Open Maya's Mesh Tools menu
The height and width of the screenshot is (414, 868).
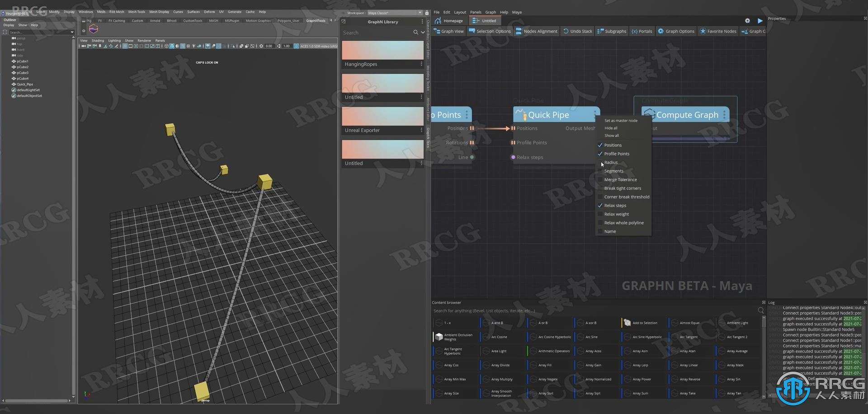pos(137,12)
